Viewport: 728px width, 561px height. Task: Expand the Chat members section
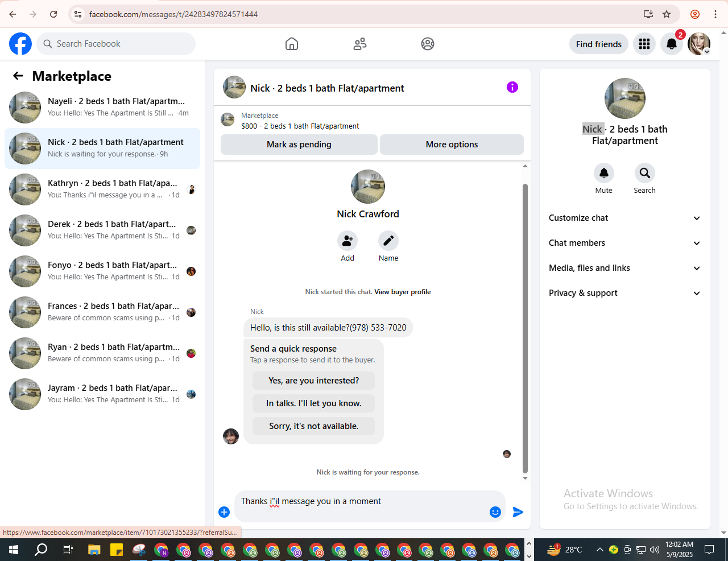[625, 243]
